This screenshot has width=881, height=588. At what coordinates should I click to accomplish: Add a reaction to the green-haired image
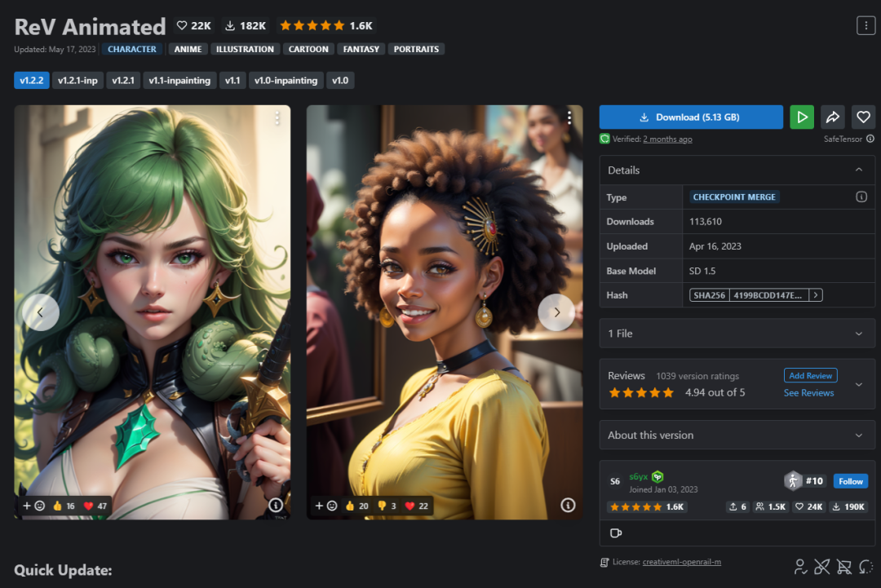coord(33,506)
